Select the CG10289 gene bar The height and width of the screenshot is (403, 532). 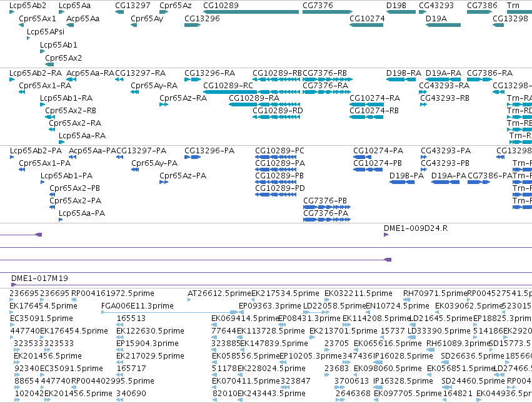251,12
